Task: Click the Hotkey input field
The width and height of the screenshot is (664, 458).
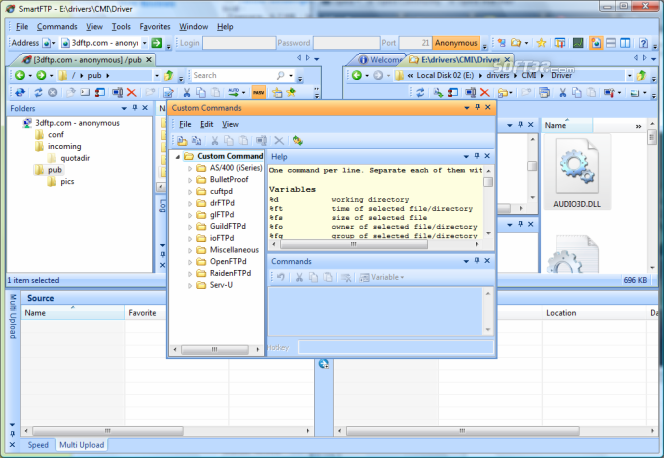Action: point(396,348)
